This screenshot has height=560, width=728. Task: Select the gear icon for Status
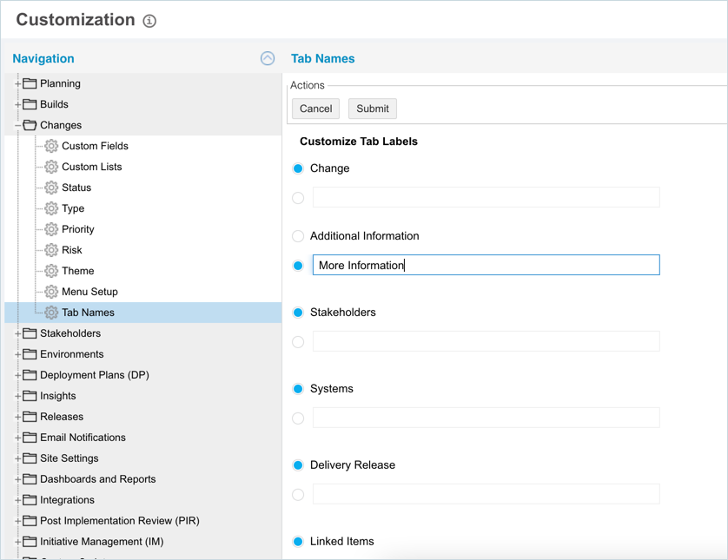(x=51, y=188)
